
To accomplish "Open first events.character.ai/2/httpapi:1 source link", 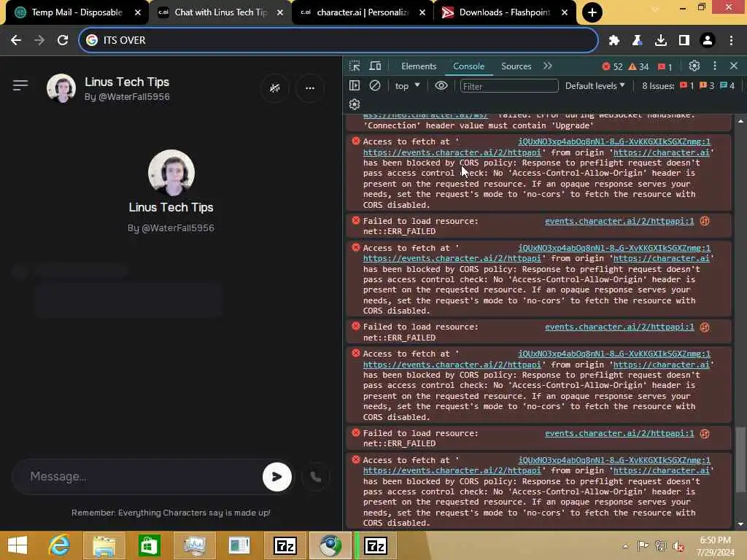I will [619, 221].
